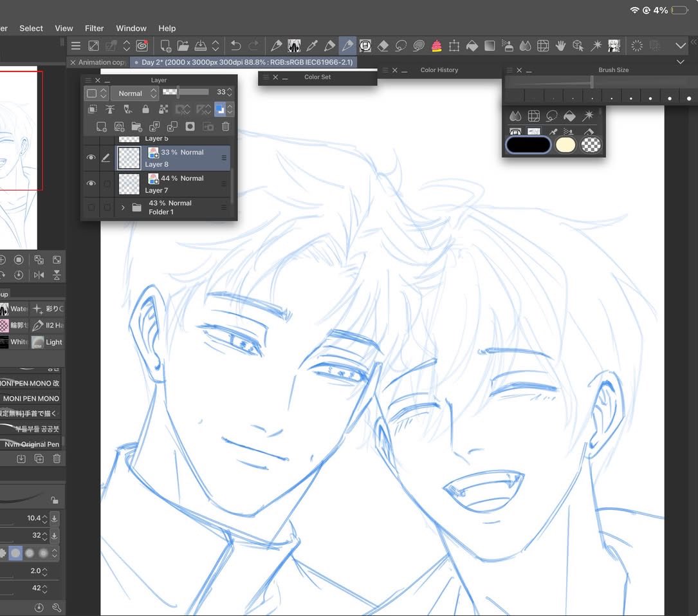Flip canvas horizontally in Navigator

(39, 275)
